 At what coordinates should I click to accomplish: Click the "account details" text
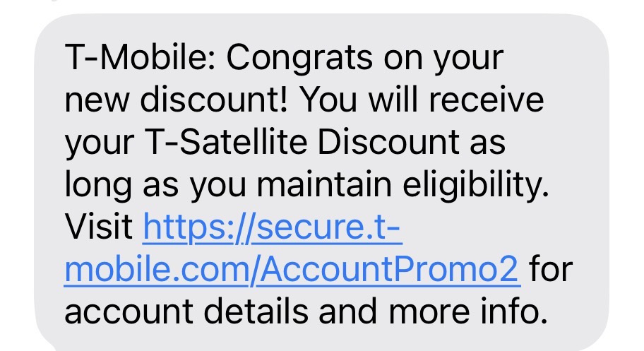click(x=179, y=311)
